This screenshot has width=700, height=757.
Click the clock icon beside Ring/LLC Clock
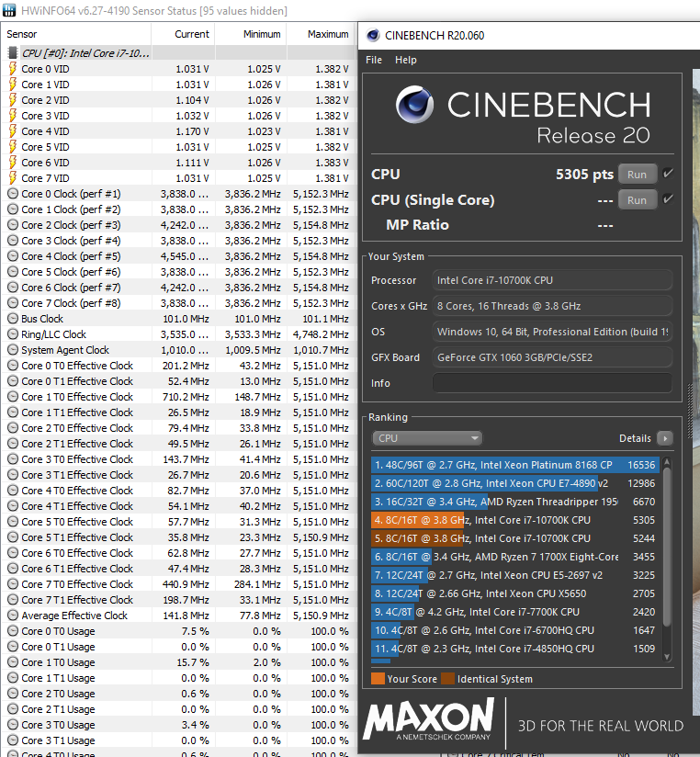tap(13, 334)
